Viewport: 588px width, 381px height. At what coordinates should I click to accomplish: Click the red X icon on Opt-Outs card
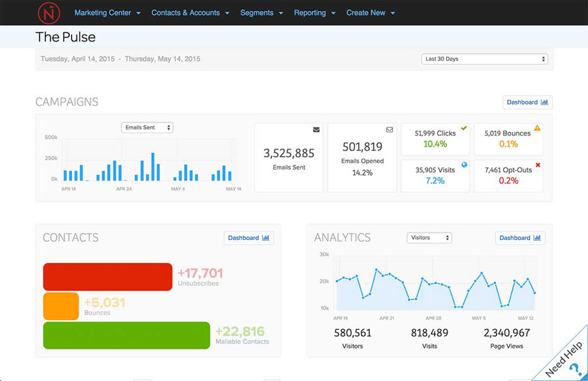(x=538, y=165)
